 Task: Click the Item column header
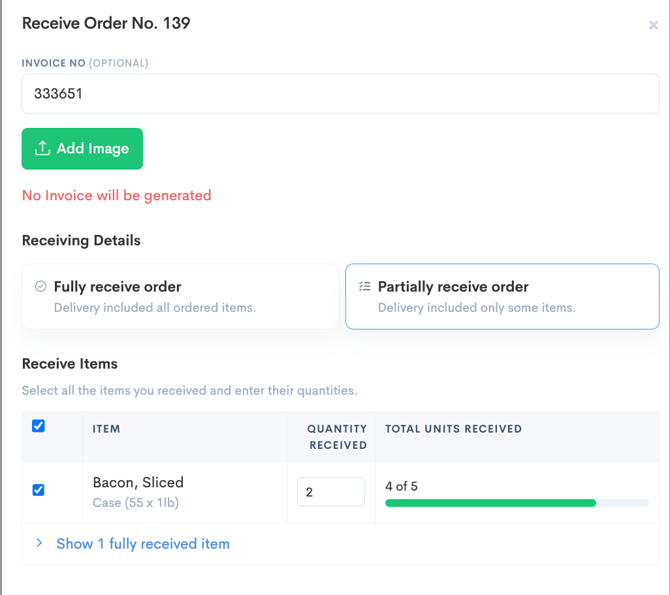pyautogui.click(x=106, y=429)
